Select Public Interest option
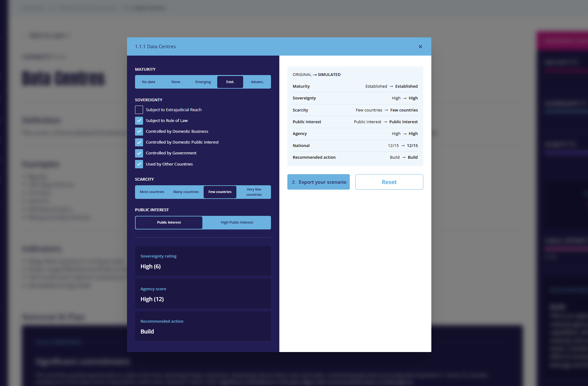588x386 pixels. pos(169,222)
